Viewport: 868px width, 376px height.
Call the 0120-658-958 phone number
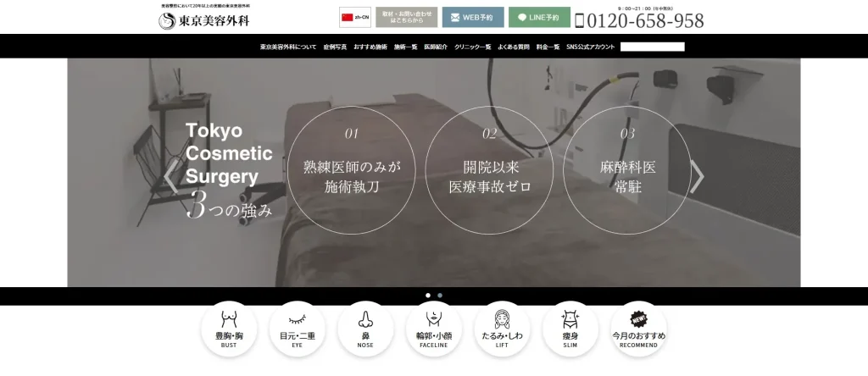(639, 21)
